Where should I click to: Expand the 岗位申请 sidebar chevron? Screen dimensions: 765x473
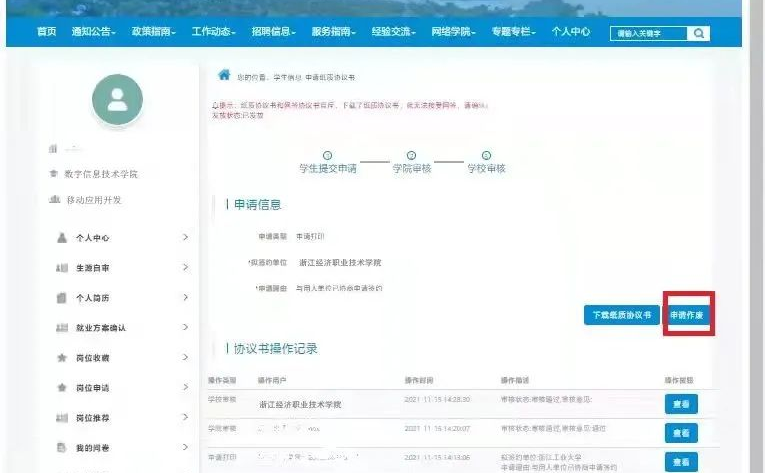tap(185, 387)
